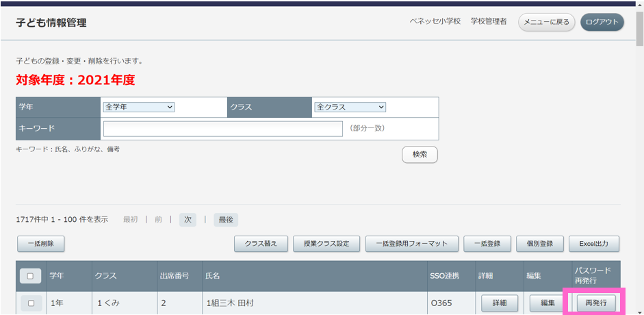Click the メニューに戻る button
The height and width of the screenshot is (315, 644).
pos(546,22)
